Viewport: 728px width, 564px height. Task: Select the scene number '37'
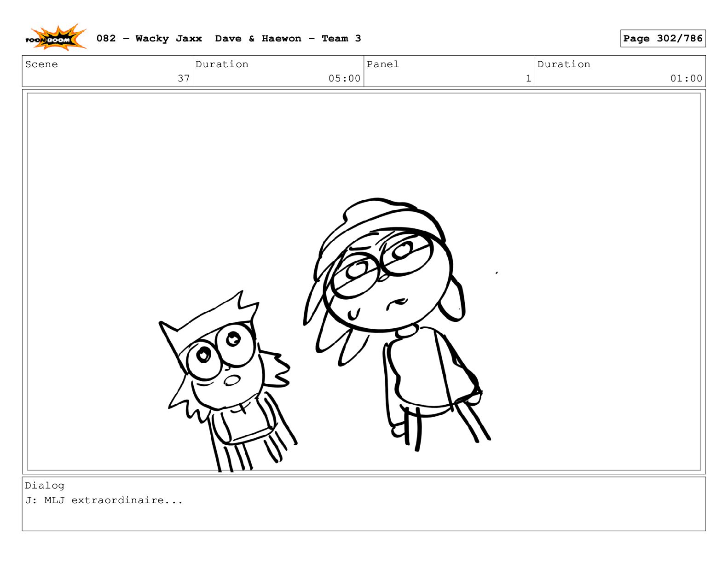tap(184, 78)
